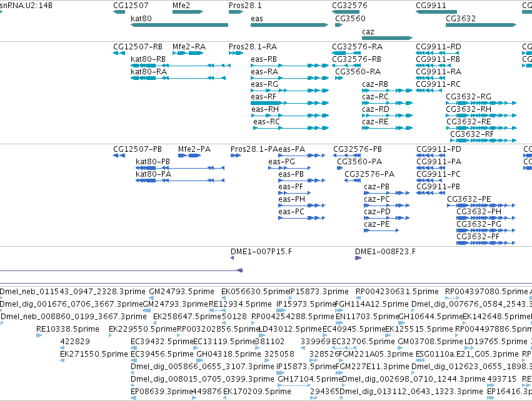Click the CG9911 gene label
Viewport: 532px width, 401px height.
click(431, 6)
